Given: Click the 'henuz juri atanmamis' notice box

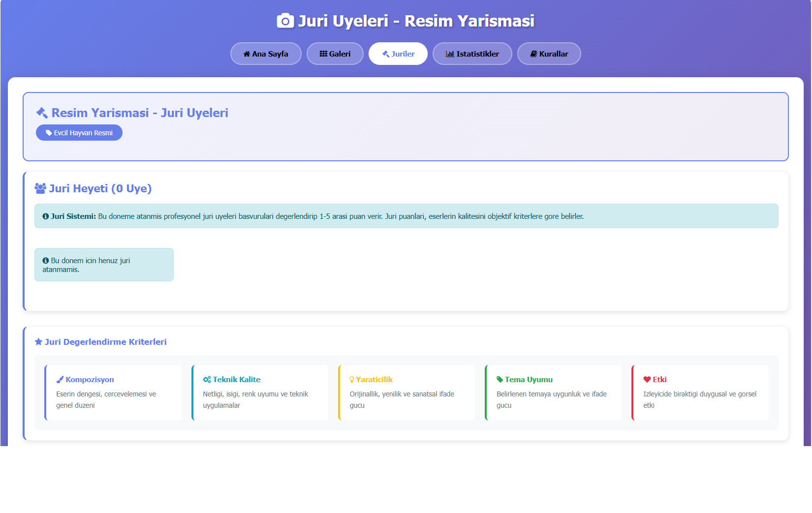Looking at the screenshot, I should pos(104,265).
